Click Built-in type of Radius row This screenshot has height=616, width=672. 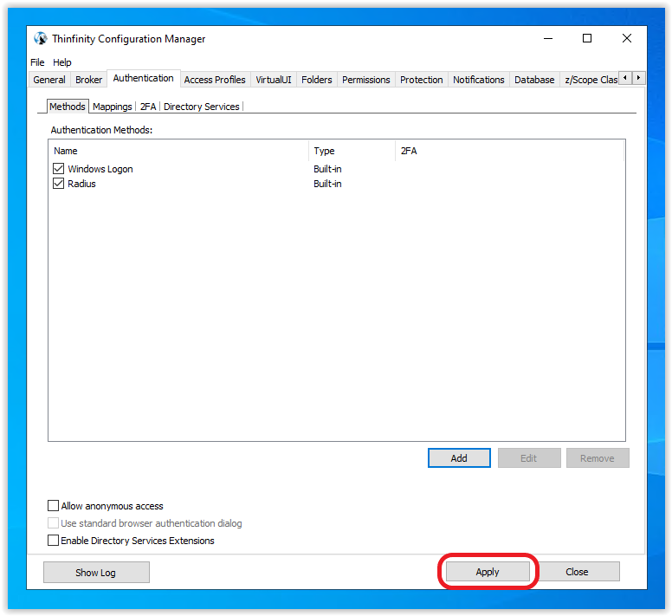(x=327, y=184)
